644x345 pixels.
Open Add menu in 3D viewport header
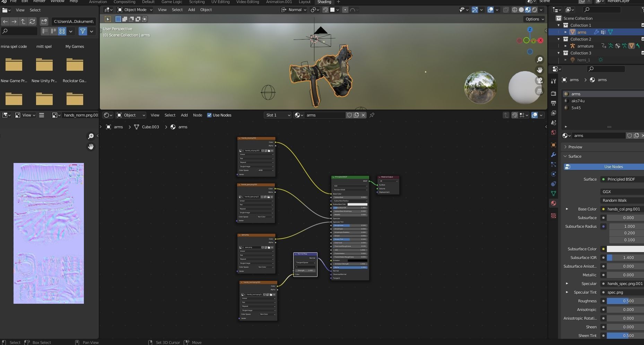191,10
